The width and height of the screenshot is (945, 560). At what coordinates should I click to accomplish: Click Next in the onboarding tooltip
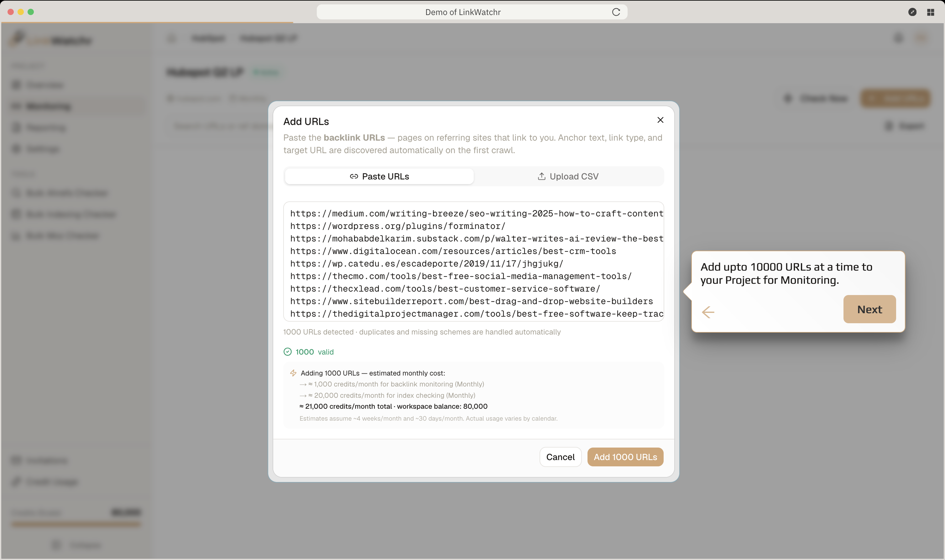pos(869,309)
